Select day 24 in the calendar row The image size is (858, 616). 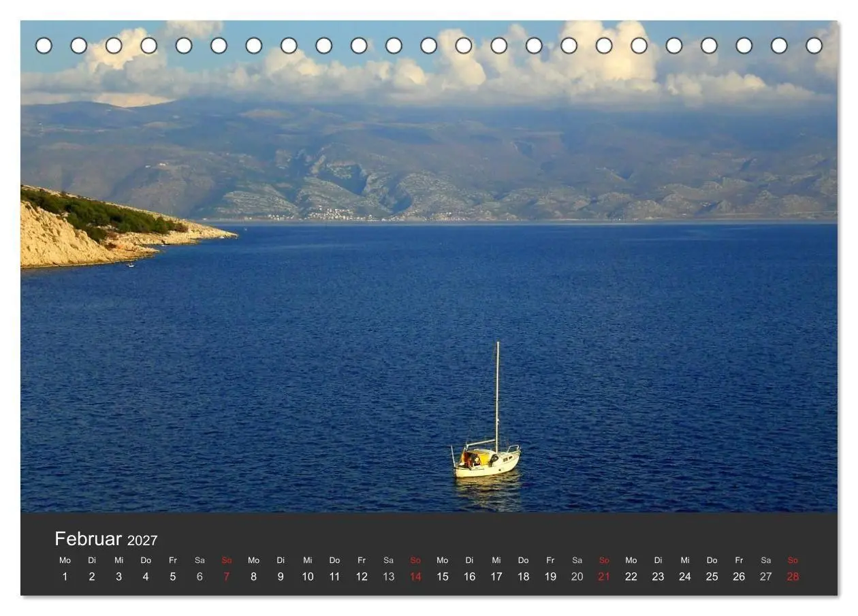[685, 577]
